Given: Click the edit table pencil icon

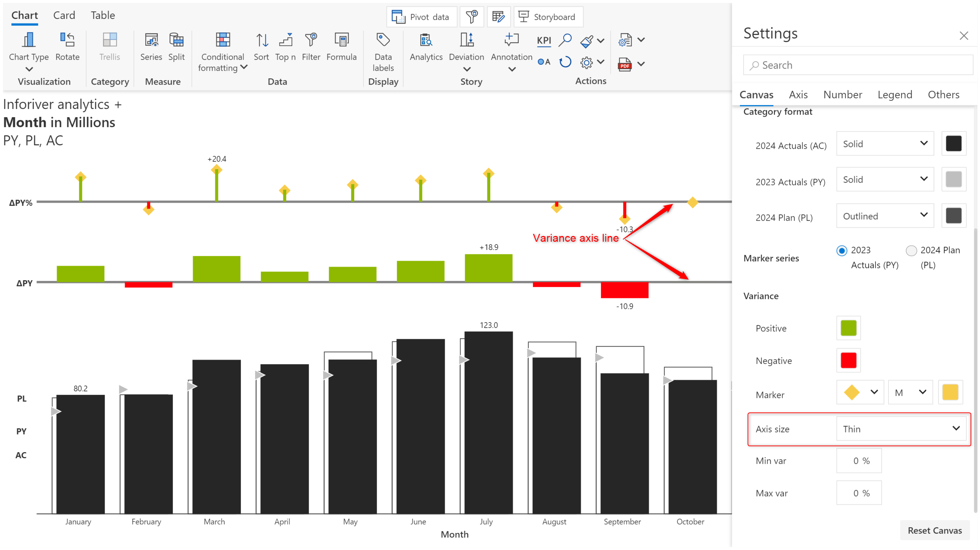Looking at the screenshot, I should coord(498,17).
